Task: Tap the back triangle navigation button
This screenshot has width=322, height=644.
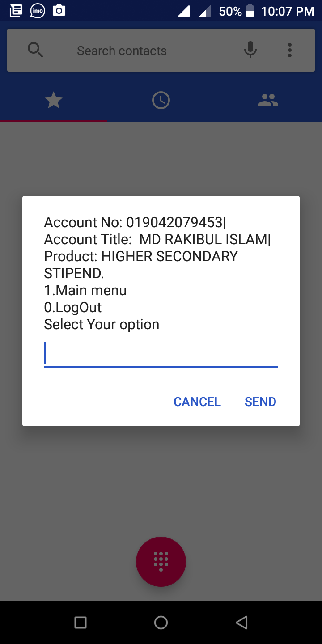Action: tap(241, 623)
